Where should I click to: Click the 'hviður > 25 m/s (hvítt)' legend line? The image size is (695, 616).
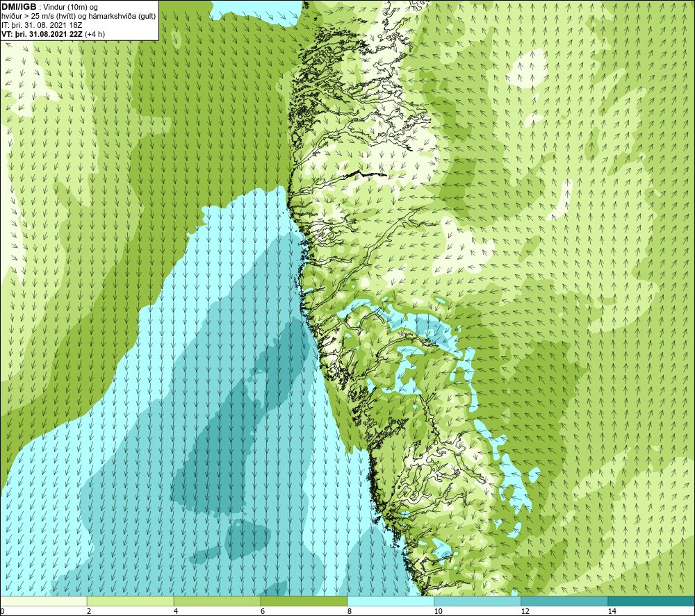[79, 17]
